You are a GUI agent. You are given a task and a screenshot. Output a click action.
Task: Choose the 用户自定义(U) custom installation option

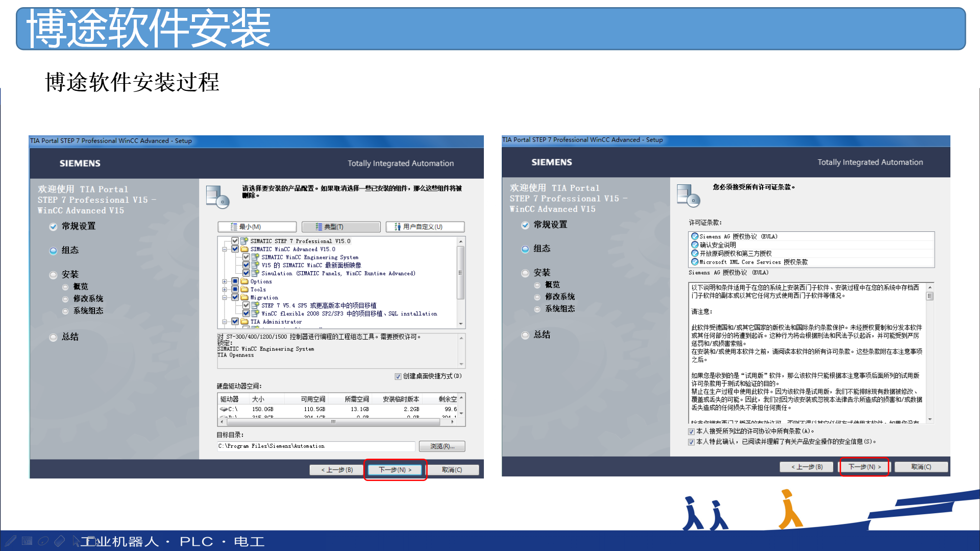[425, 227]
